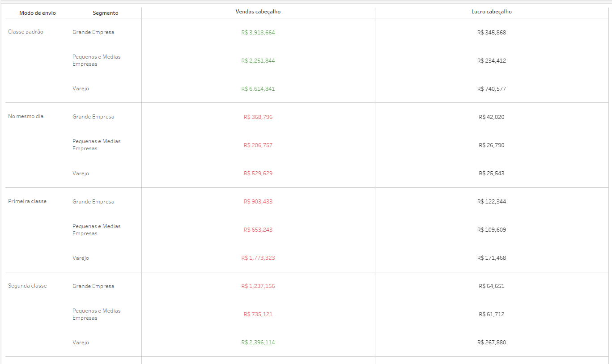Image resolution: width=612 pixels, height=364 pixels.
Task: Click profit value R$ 345,868
Action: pyautogui.click(x=492, y=33)
